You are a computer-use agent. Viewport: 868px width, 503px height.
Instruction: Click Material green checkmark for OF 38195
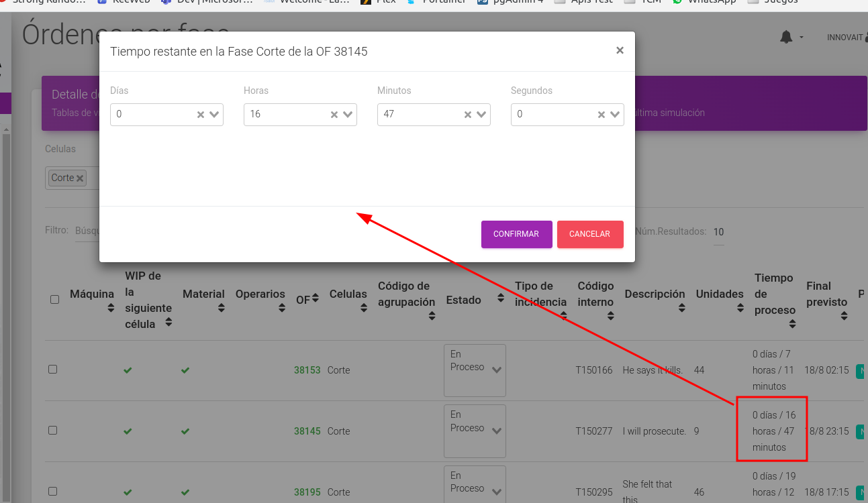pos(185,492)
